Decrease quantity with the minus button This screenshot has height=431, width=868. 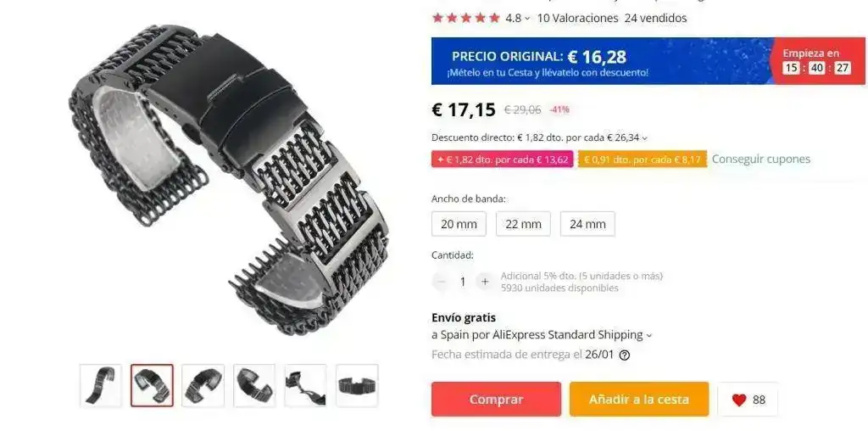[441, 282]
